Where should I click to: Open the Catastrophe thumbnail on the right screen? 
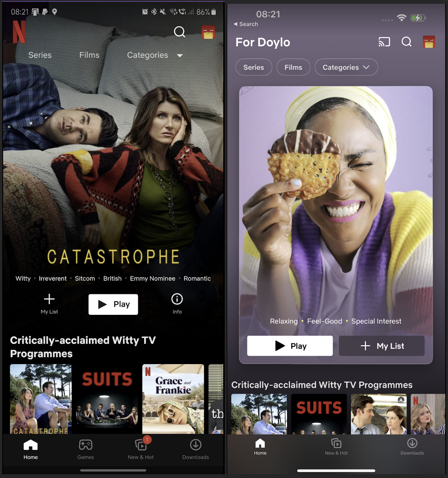click(x=259, y=414)
